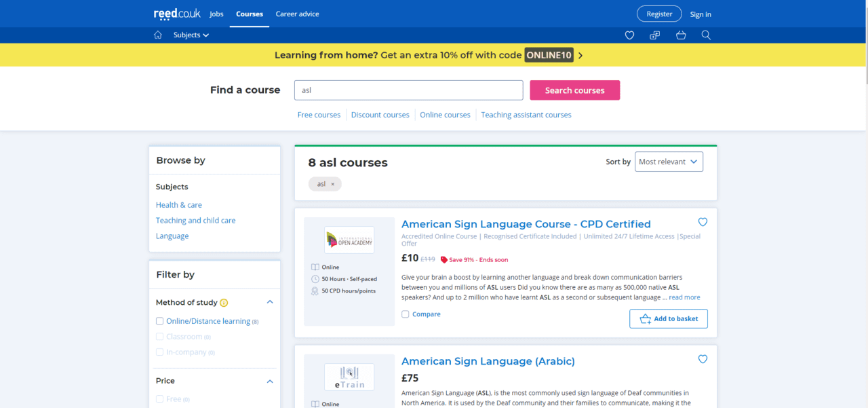Click the ONLINE10 promo code badge
Screen dimensions: 868x408
pyautogui.click(x=549, y=55)
